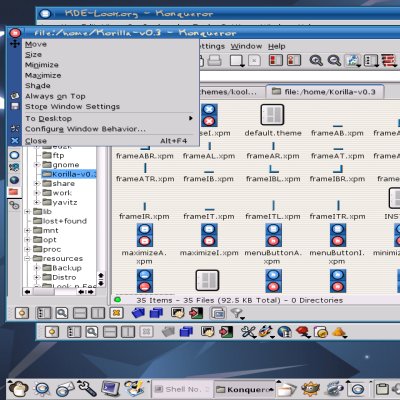Open the icon view mode picture button
The image size is (400, 400).
[x=353, y=61]
